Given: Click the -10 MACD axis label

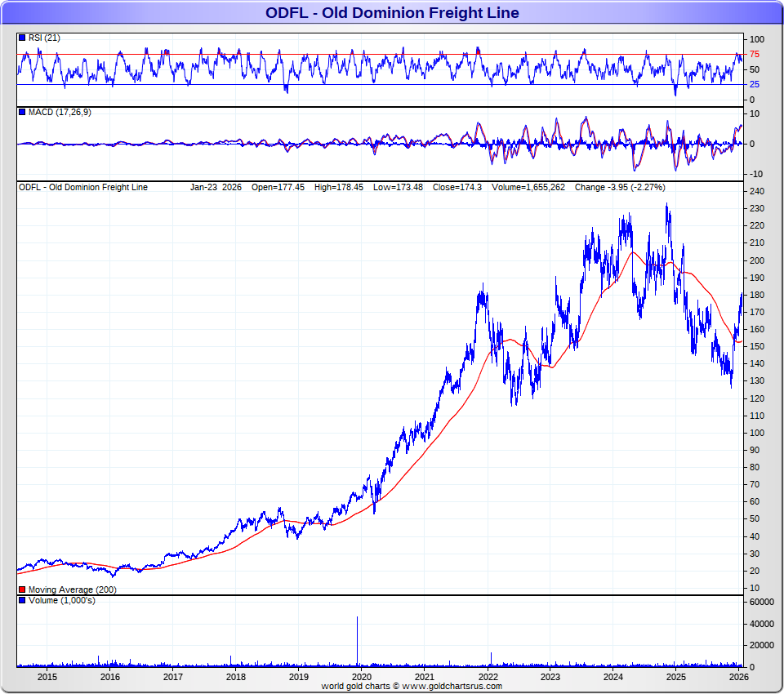Looking at the screenshot, I should pos(756,174).
